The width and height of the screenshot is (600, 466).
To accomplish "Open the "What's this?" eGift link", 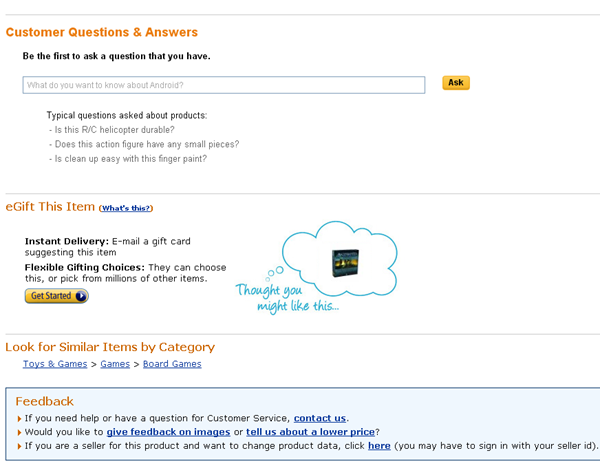I will coord(126,208).
